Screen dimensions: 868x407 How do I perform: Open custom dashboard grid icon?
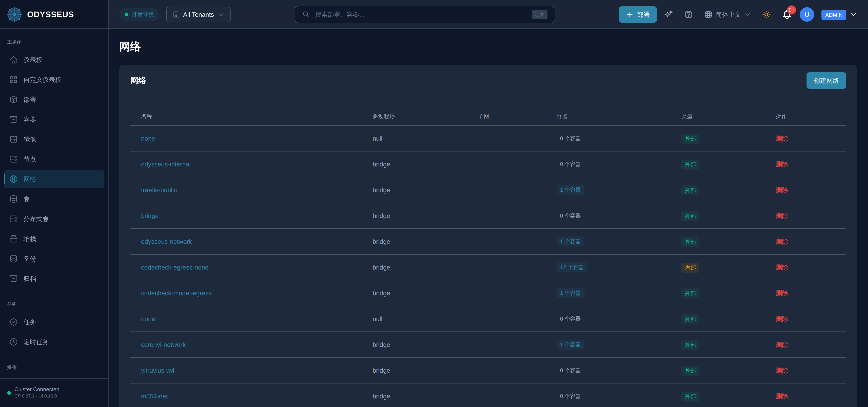click(x=14, y=80)
